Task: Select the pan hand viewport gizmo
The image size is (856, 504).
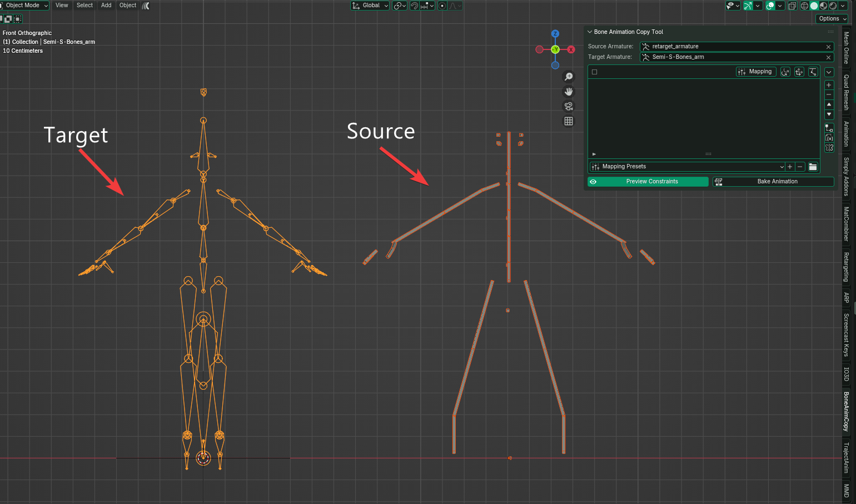Action: (569, 92)
